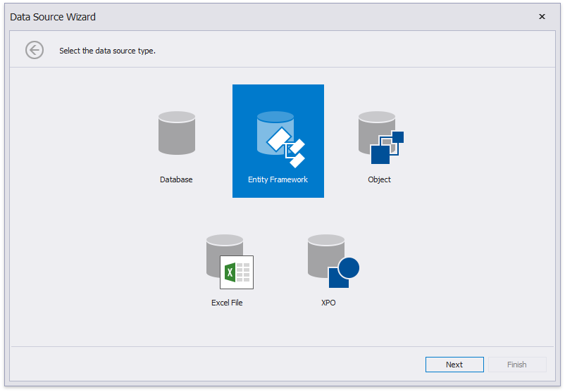This screenshot has width=565, height=392.
Task: Go back using the circled arrow
Action: [35, 50]
